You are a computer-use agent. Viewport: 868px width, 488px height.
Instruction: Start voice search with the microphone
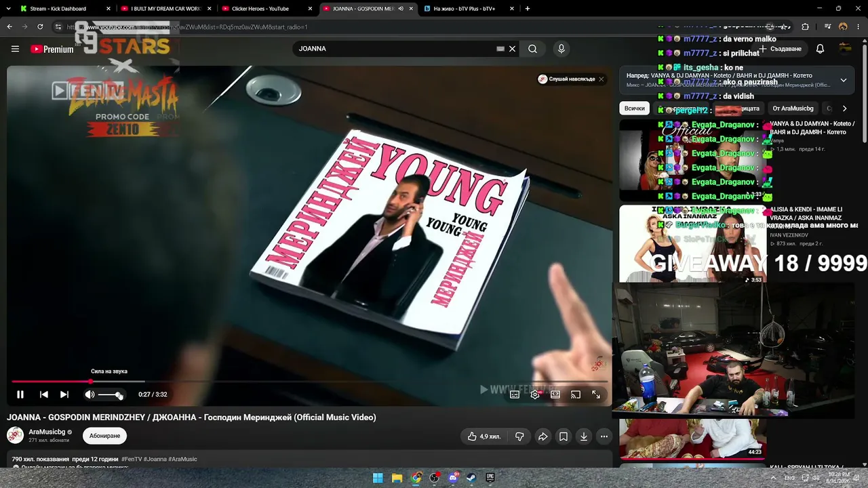pyautogui.click(x=561, y=49)
